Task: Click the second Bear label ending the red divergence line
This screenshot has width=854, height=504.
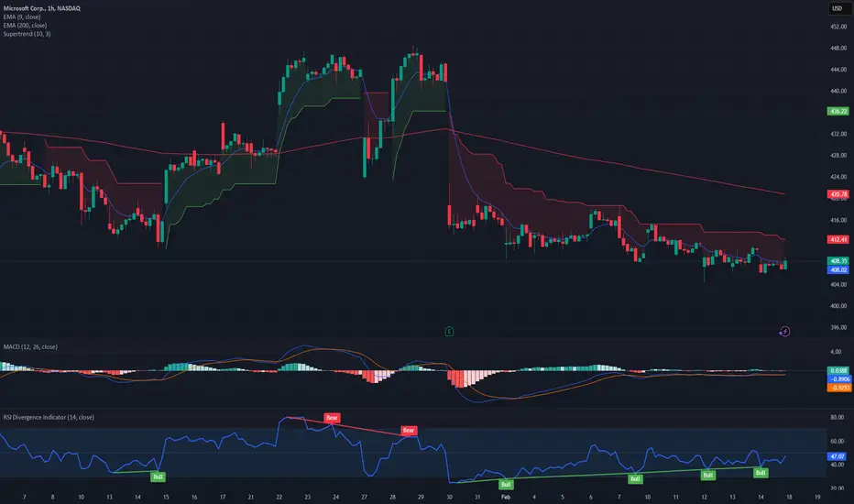Action: 409,431
